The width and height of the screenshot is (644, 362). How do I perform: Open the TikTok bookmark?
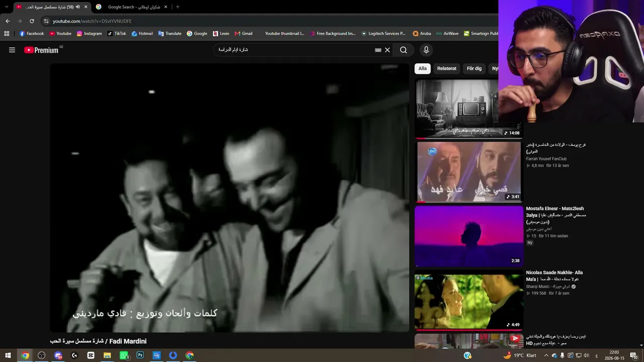click(117, 34)
